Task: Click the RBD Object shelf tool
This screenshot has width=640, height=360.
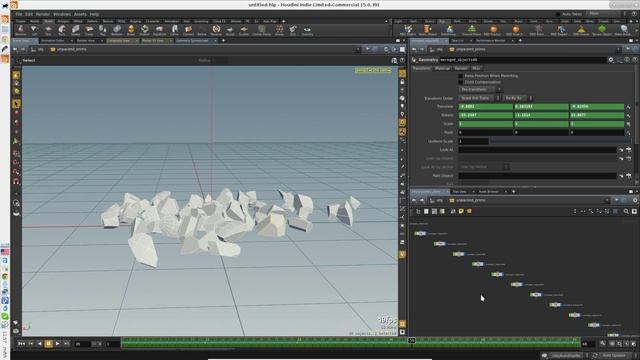Action: coord(408,30)
